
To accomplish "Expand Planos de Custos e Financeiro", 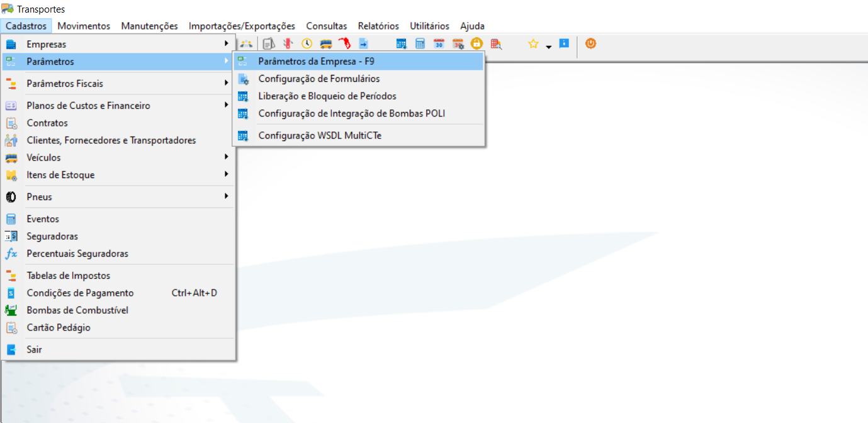I will pos(118,106).
